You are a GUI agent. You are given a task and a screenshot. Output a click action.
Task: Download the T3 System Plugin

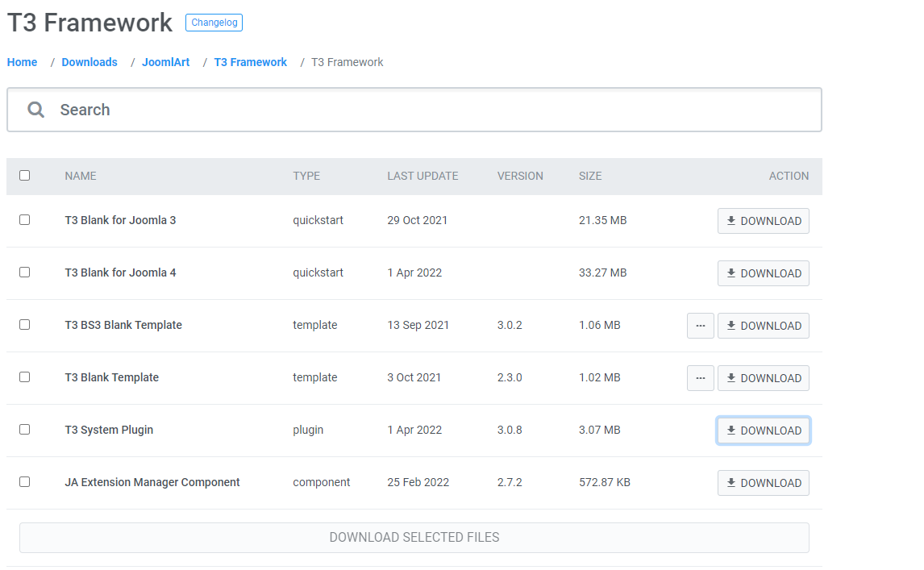tap(763, 431)
